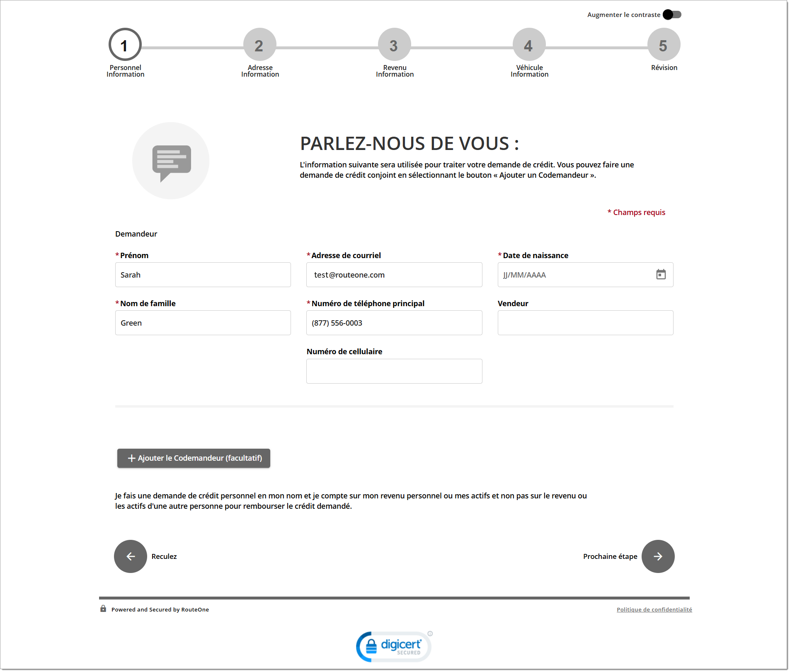Screen dimensions: 790x672
Task: Go to step 1 Personnel Information
Action: [x=125, y=45]
